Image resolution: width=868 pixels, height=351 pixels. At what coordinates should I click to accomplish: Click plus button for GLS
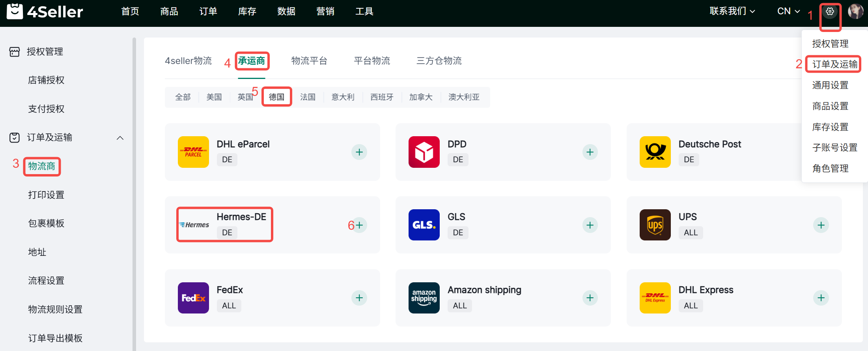[x=590, y=225]
